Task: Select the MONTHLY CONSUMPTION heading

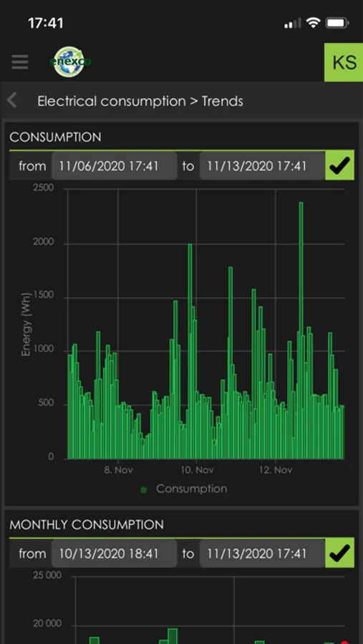Action: point(87,525)
